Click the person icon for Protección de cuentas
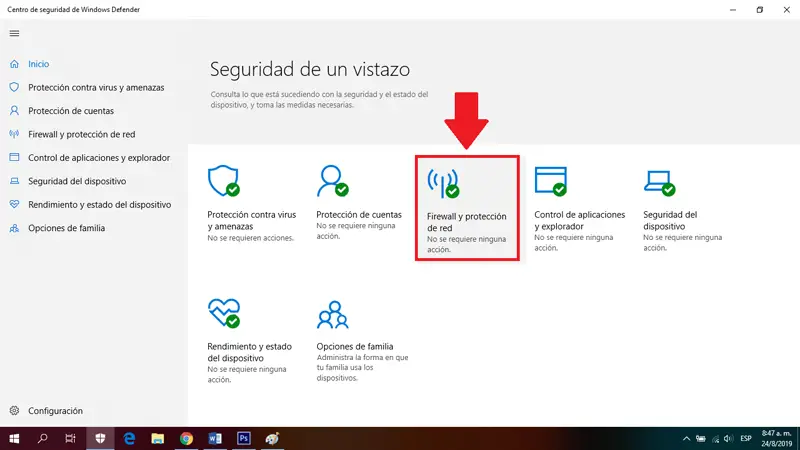The width and height of the screenshot is (800, 450). pos(14,111)
